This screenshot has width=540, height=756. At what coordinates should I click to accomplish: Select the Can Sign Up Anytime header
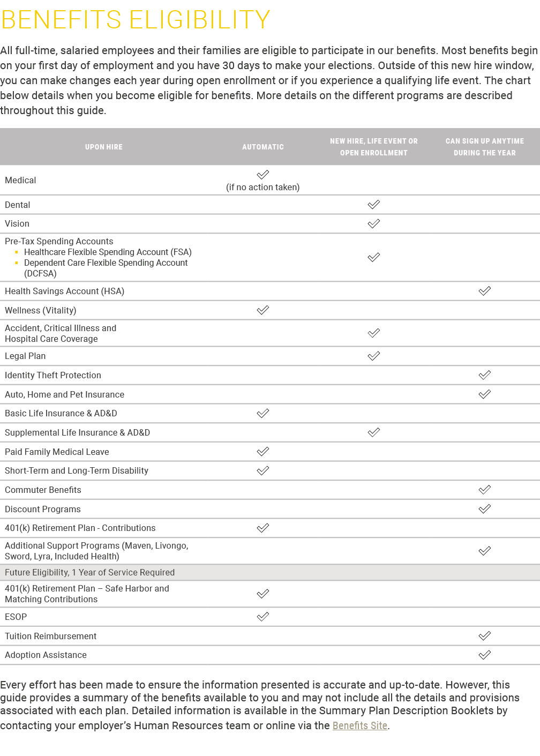pyautogui.click(x=484, y=147)
